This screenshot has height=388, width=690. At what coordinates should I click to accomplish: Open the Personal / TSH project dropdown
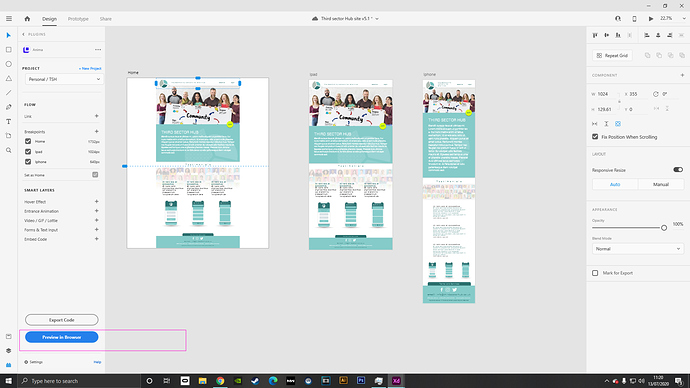[64, 79]
